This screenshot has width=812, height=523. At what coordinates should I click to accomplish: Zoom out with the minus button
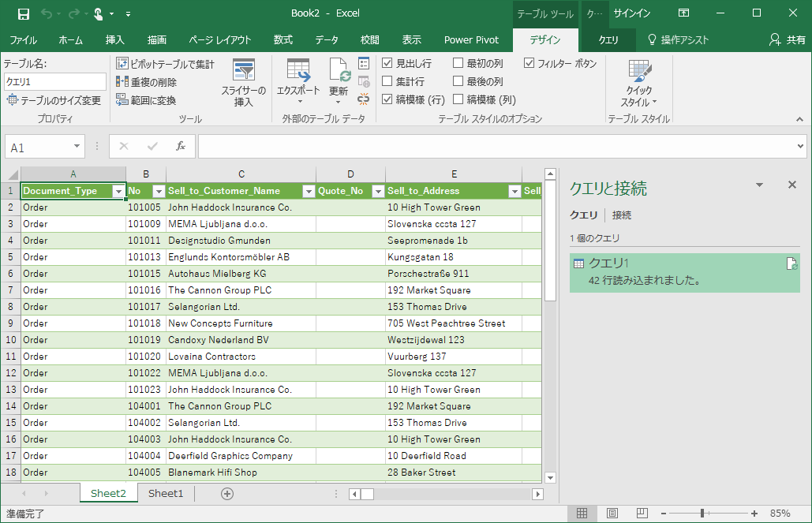tap(664, 514)
